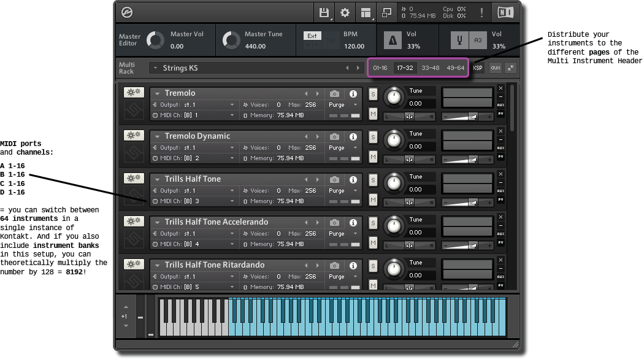Click snapshot camera icon for Tremolo Dynamic
The height and width of the screenshot is (359, 644).
[x=335, y=137]
